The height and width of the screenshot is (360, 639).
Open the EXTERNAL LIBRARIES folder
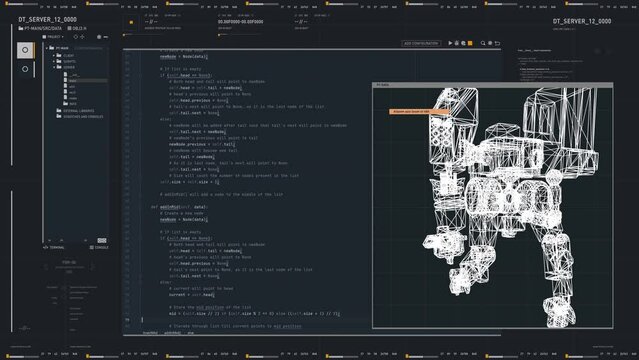point(75,110)
